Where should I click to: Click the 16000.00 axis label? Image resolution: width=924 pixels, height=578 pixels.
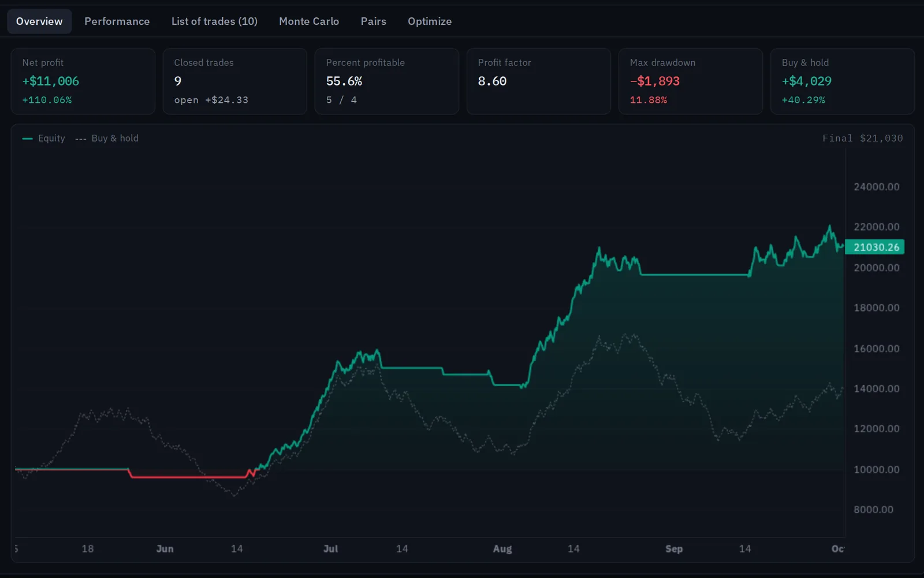click(x=877, y=349)
